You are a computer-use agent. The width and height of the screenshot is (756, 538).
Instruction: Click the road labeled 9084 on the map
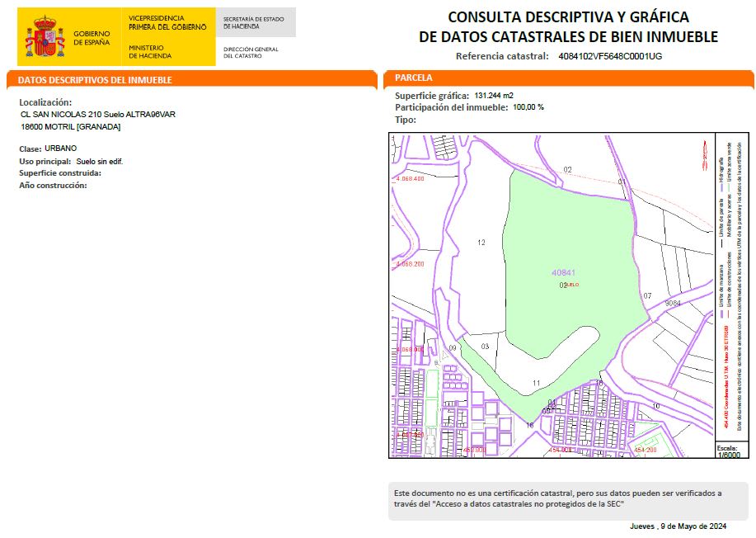pos(673,303)
